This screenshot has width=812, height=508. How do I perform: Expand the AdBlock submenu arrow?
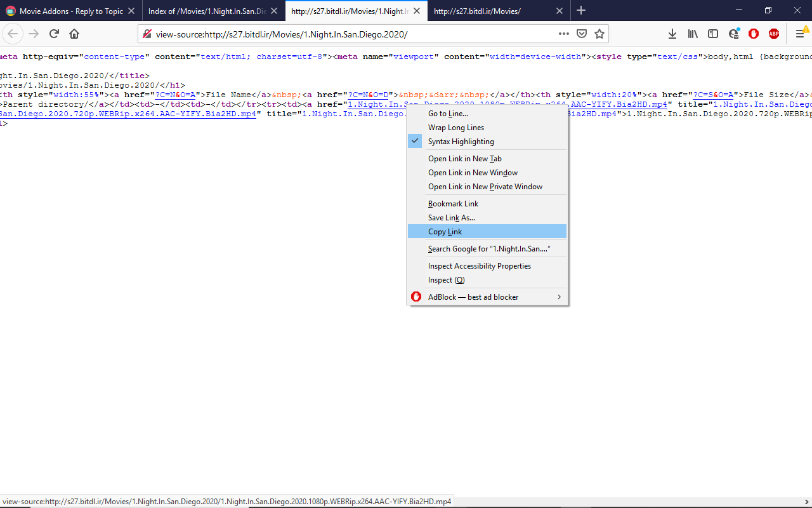(559, 297)
